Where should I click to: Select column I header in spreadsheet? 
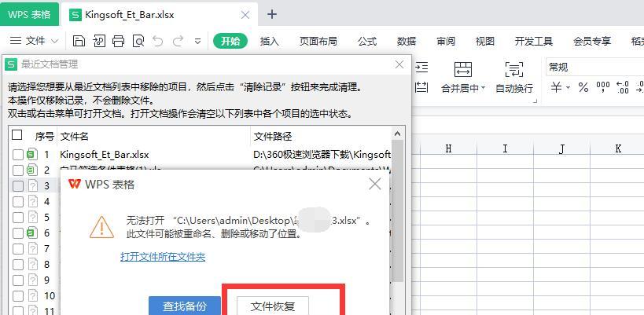(505, 149)
